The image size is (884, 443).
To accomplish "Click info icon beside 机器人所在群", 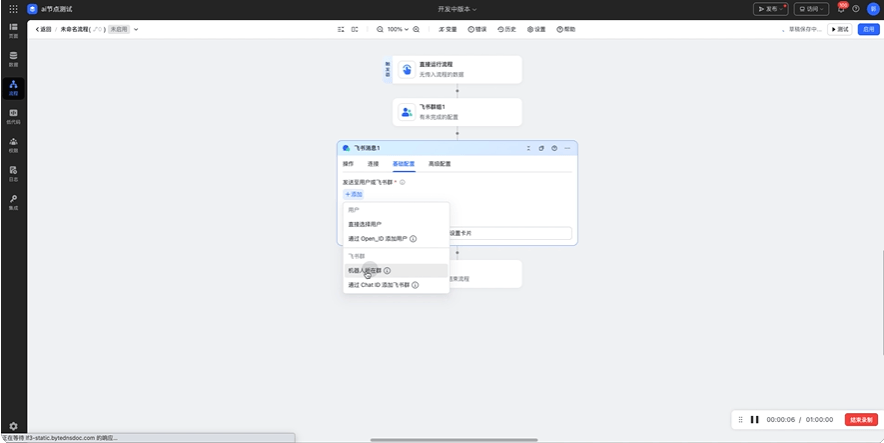I will click(387, 271).
